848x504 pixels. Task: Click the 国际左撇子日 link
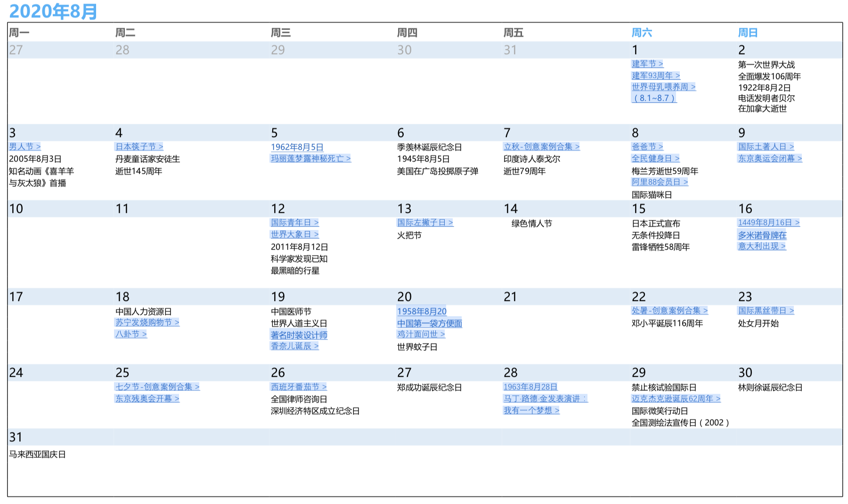tap(424, 223)
